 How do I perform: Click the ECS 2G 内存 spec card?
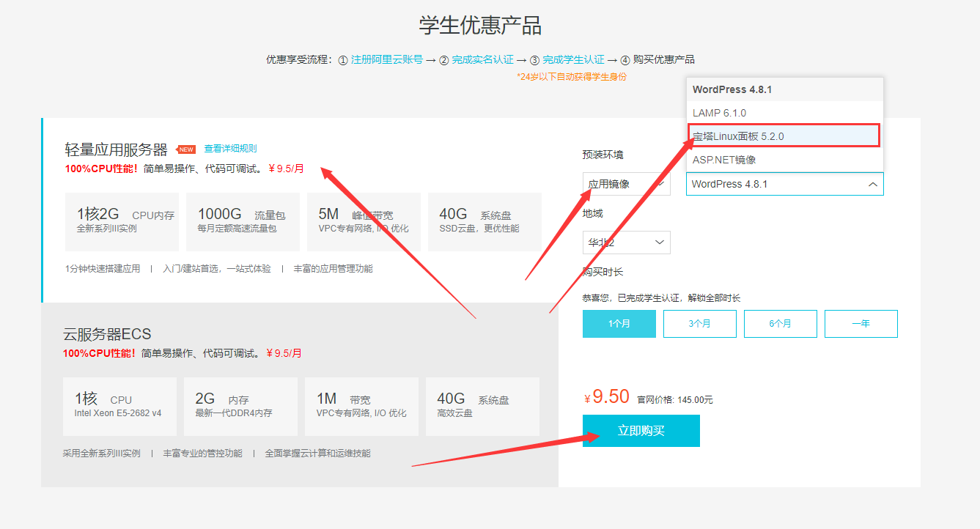[x=240, y=407]
